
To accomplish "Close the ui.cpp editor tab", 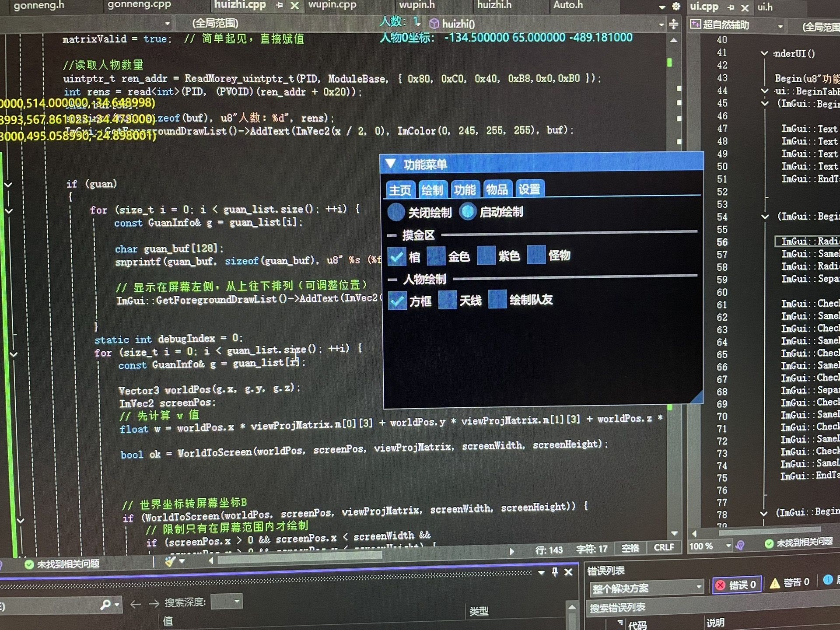I will point(745,8).
